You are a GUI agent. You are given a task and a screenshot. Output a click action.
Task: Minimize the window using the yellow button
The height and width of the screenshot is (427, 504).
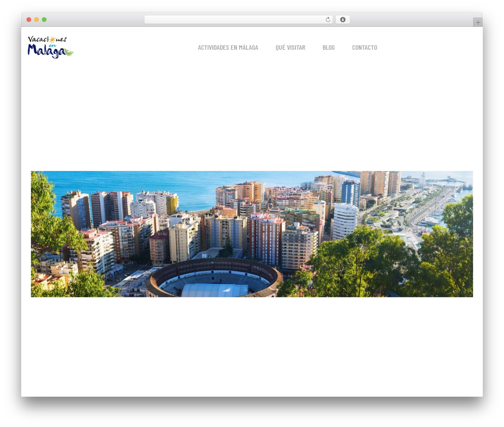click(x=36, y=20)
